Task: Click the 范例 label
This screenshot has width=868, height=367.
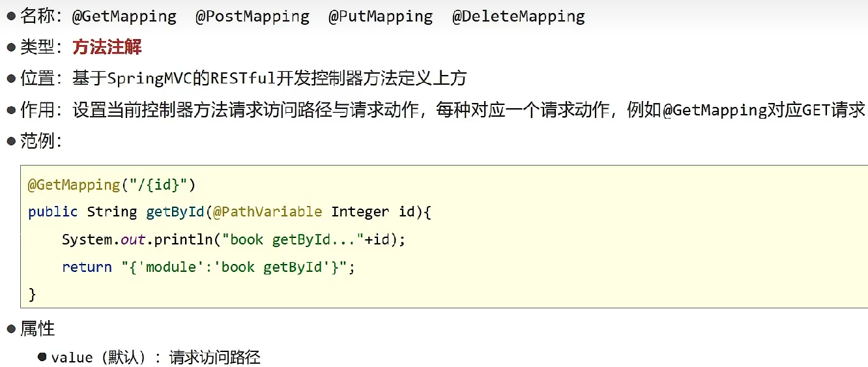Action: pyautogui.click(x=37, y=140)
